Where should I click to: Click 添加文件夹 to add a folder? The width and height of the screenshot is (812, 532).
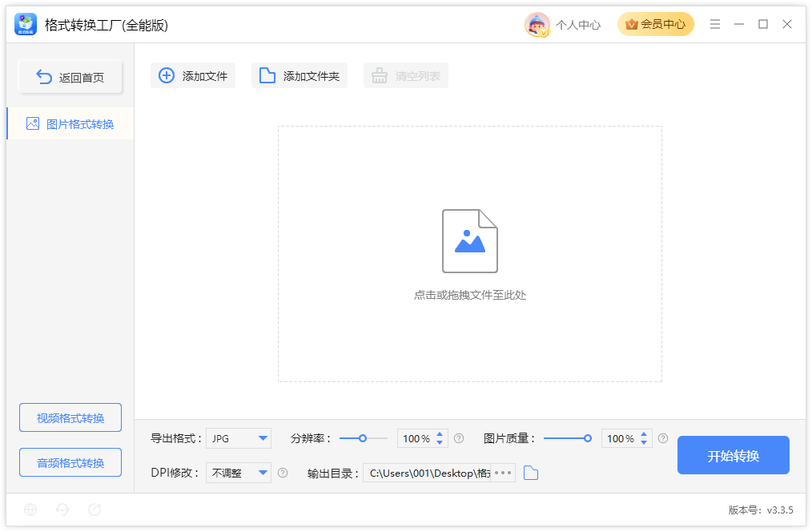click(299, 75)
